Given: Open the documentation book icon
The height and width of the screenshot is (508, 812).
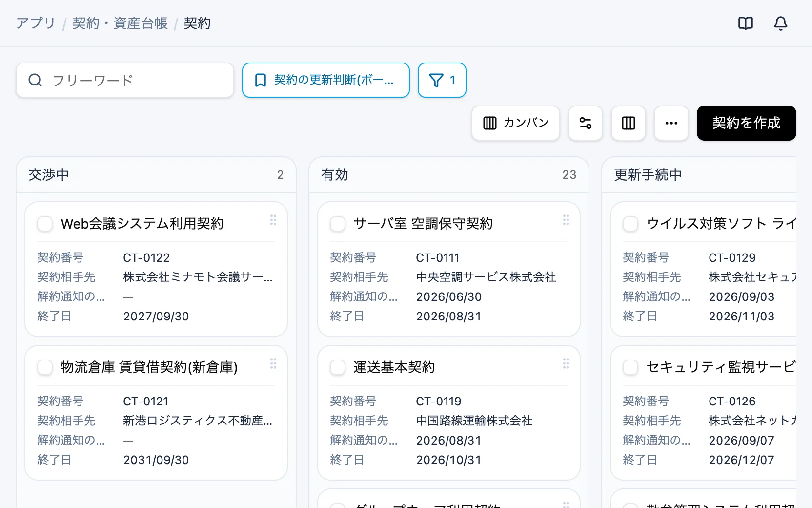Looking at the screenshot, I should point(745,23).
